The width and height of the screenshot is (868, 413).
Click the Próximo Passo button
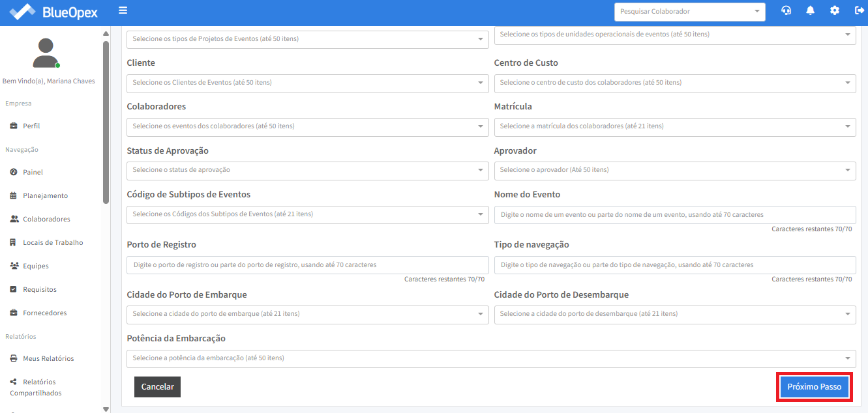(814, 387)
